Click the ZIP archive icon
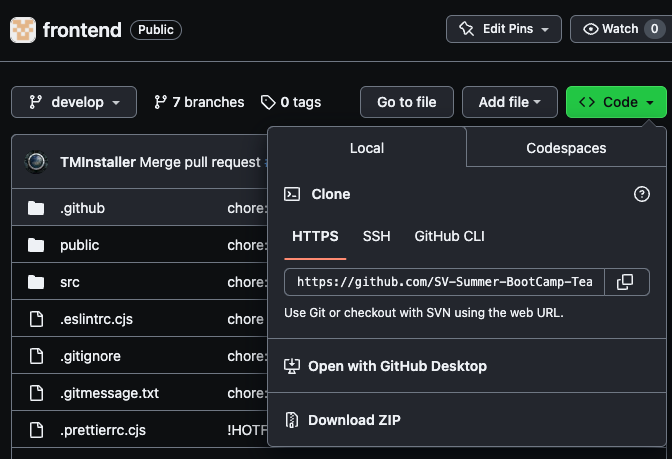 tap(292, 420)
